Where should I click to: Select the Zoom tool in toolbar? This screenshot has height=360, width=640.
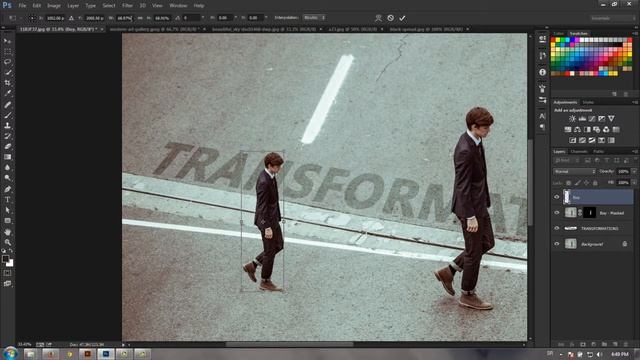click(7, 242)
